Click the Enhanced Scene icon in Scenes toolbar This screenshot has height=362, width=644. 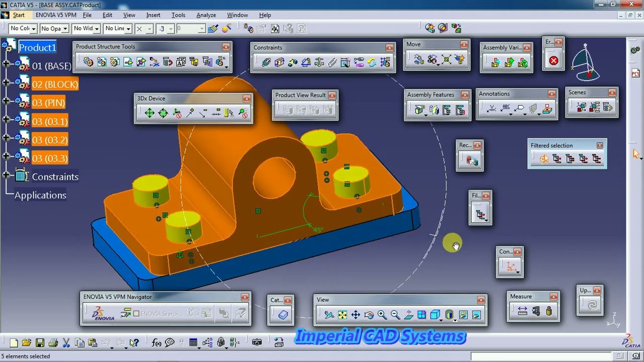click(582, 107)
